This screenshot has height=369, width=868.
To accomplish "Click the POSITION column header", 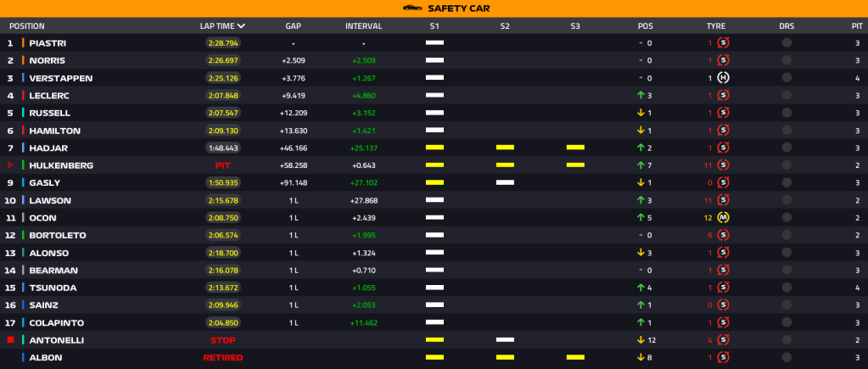I will (x=27, y=26).
